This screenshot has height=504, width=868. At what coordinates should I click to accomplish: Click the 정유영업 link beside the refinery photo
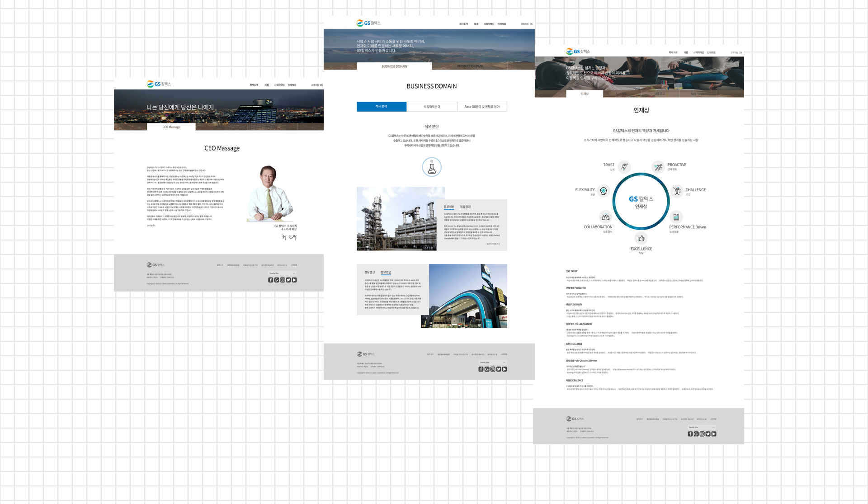point(465,207)
